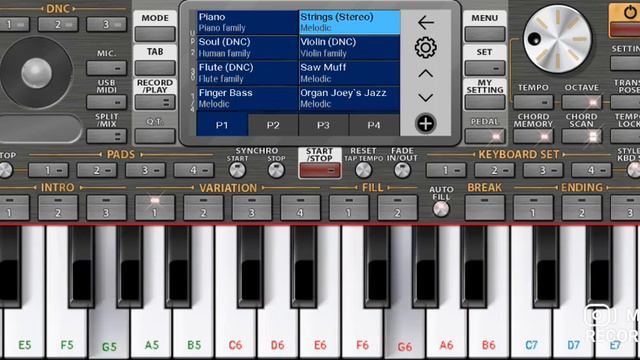Select the Organ Joey's Jazz sound
The height and width of the screenshot is (360, 640).
click(349, 98)
